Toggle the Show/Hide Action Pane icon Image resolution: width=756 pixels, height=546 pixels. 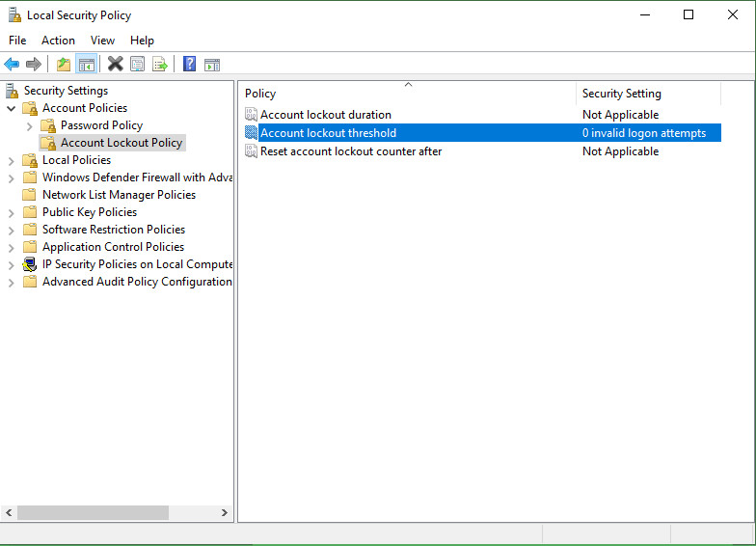[x=212, y=65]
